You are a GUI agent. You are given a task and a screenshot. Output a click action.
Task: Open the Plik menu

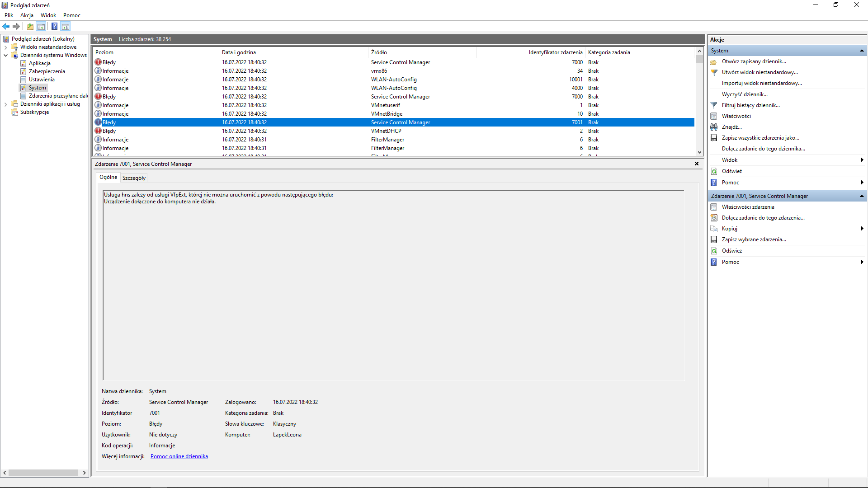click(9, 15)
